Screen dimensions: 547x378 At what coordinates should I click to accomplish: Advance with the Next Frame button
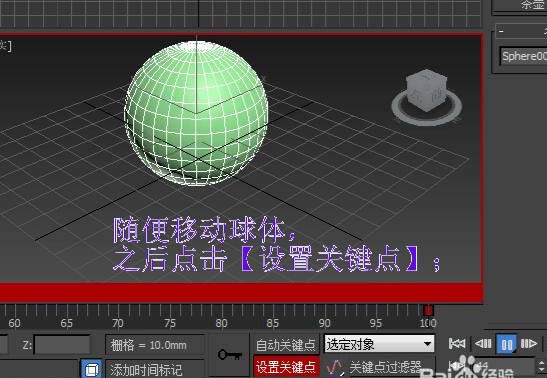click(529, 344)
